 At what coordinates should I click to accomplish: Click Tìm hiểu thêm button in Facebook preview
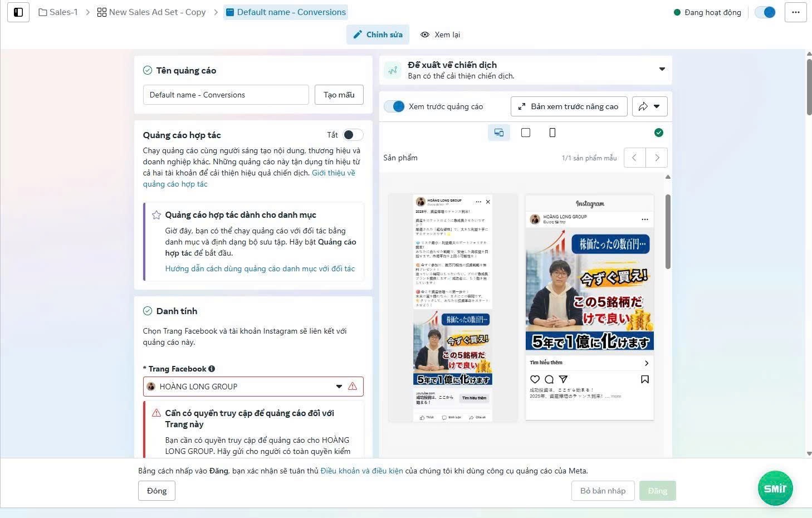click(474, 398)
